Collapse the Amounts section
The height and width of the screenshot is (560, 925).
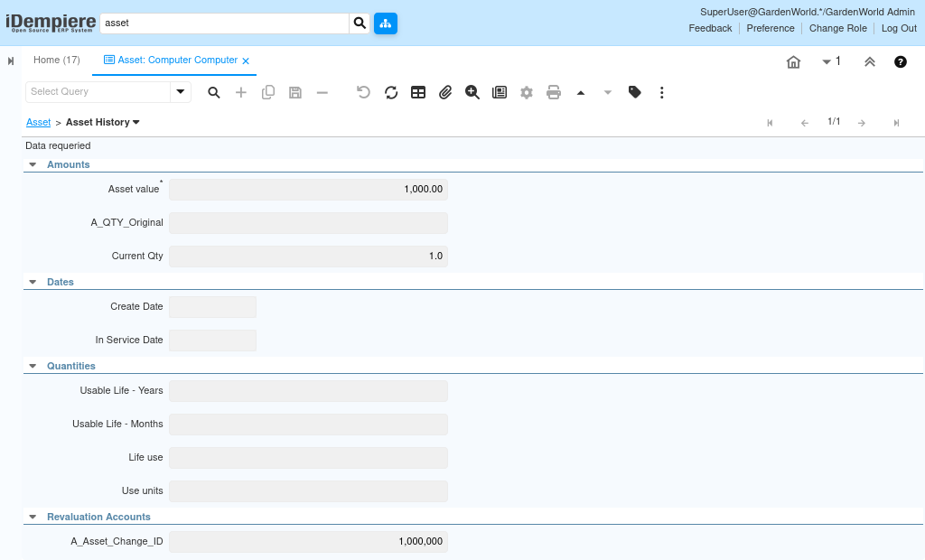pyautogui.click(x=33, y=164)
